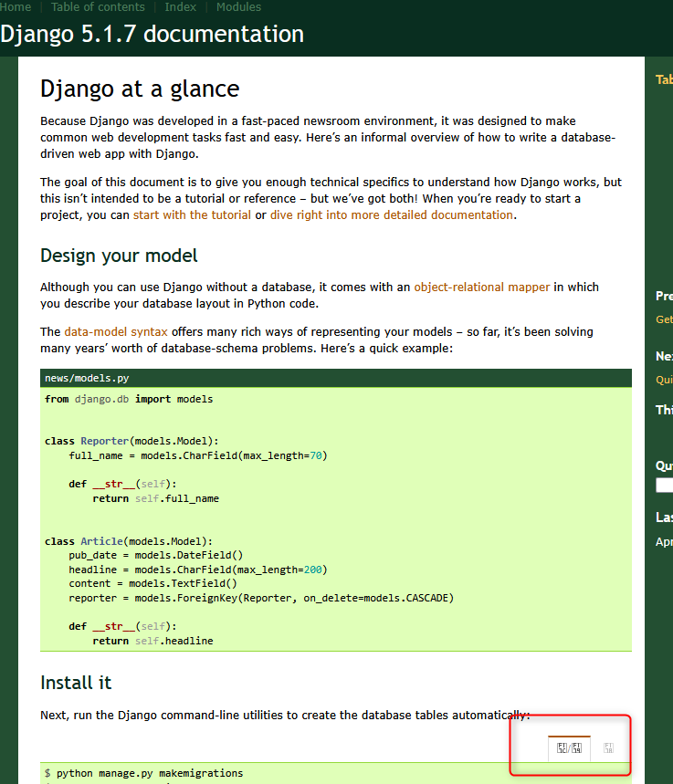Screen dimensions: 673x784
Task: Click the 'Django 5.1.7 documentation' title
Action: 152,34
